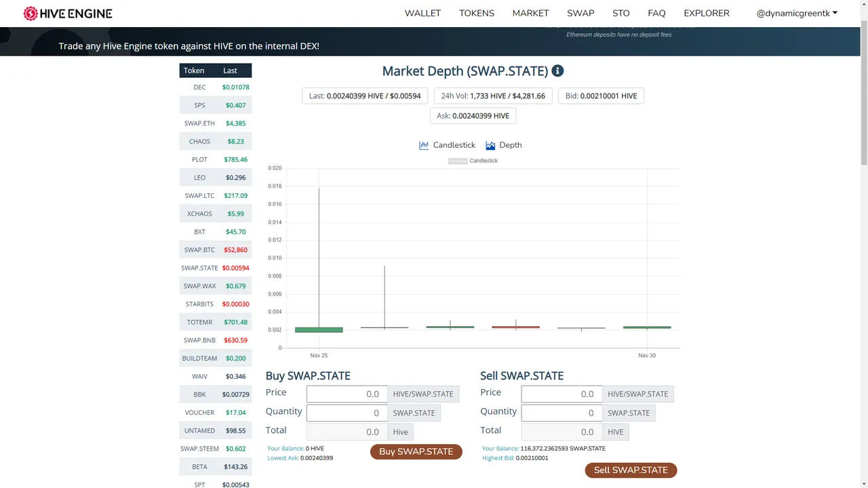Select the SWAP.BTC token row
The height and width of the screenshot is (488, 868).
point(216,250)
